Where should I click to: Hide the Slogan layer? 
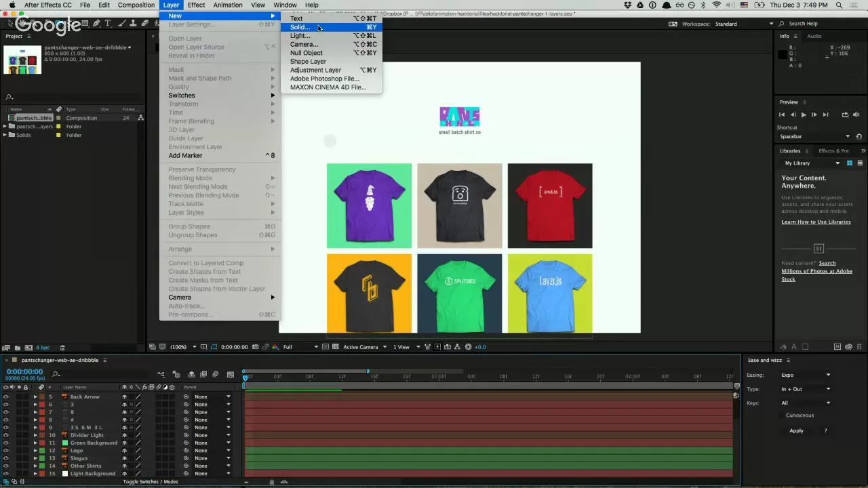6,459
